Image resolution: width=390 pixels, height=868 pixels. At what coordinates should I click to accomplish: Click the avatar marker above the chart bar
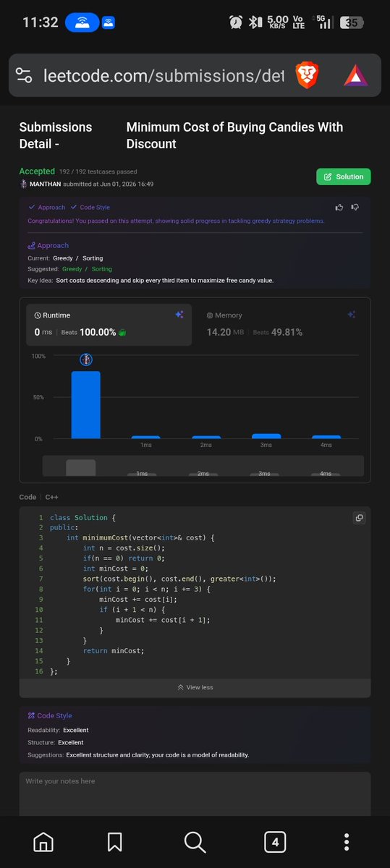pyautogui.click(x=85, y=359)
